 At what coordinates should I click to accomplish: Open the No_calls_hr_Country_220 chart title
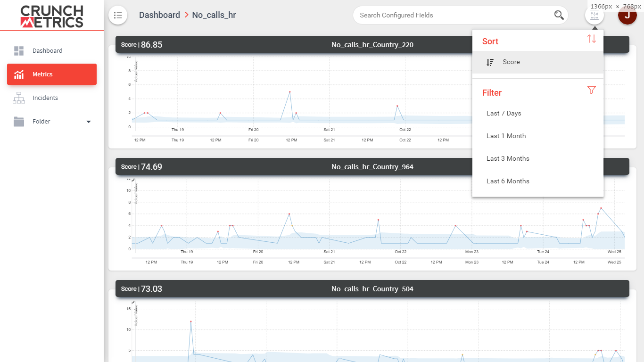(x=372, y=45)
